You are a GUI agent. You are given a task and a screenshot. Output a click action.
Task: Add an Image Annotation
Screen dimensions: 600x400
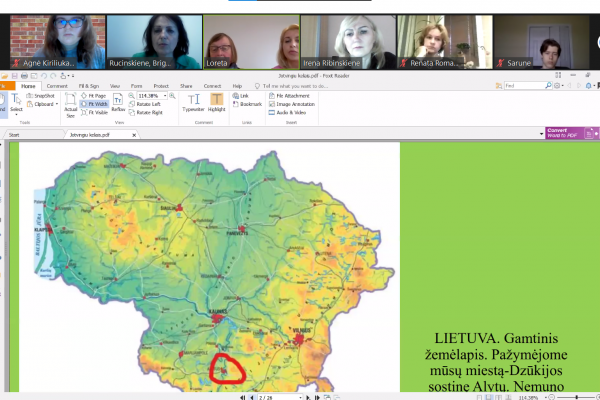pyautogui.click(x=292, y=104)
